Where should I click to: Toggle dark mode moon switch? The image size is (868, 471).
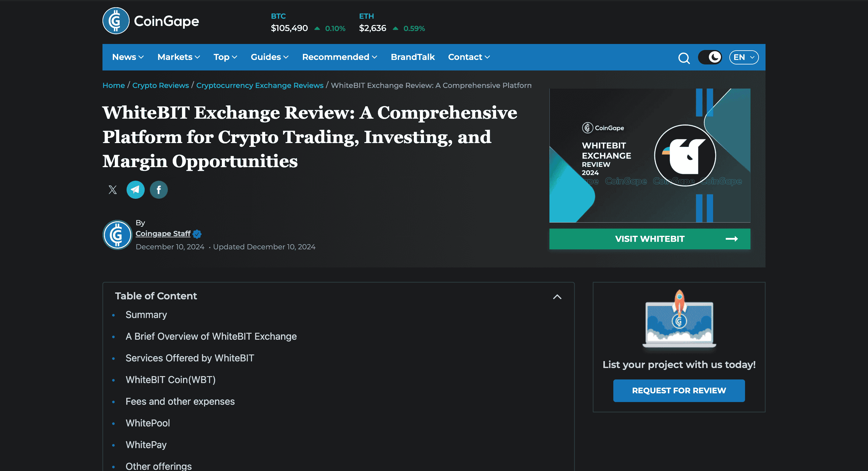coord(710,57)
